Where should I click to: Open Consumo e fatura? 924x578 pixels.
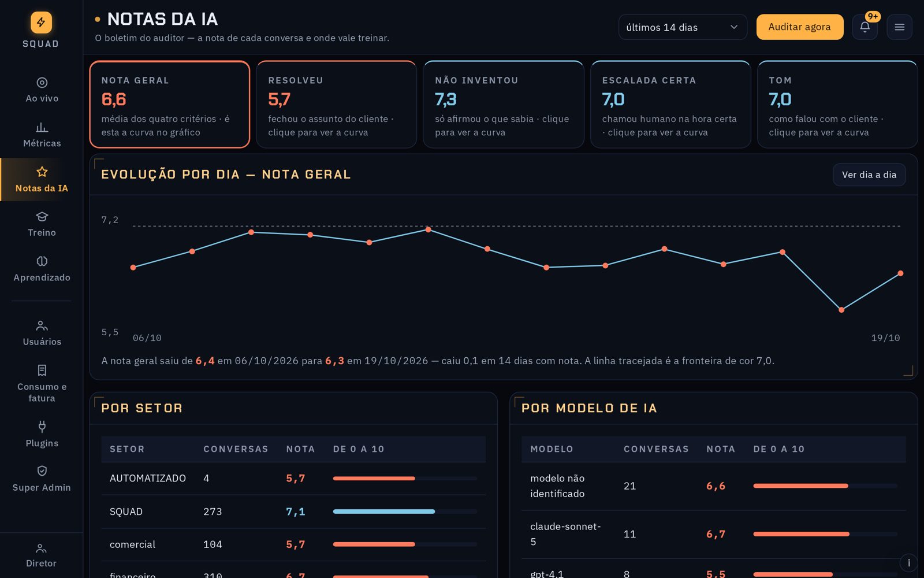pyautogui.click(x=42, y=383)
